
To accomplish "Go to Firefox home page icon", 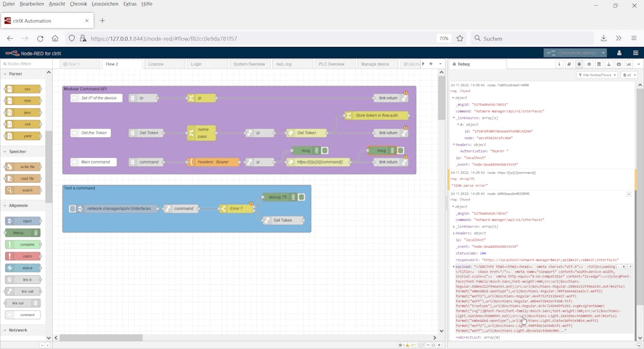I will click(55, 38).
